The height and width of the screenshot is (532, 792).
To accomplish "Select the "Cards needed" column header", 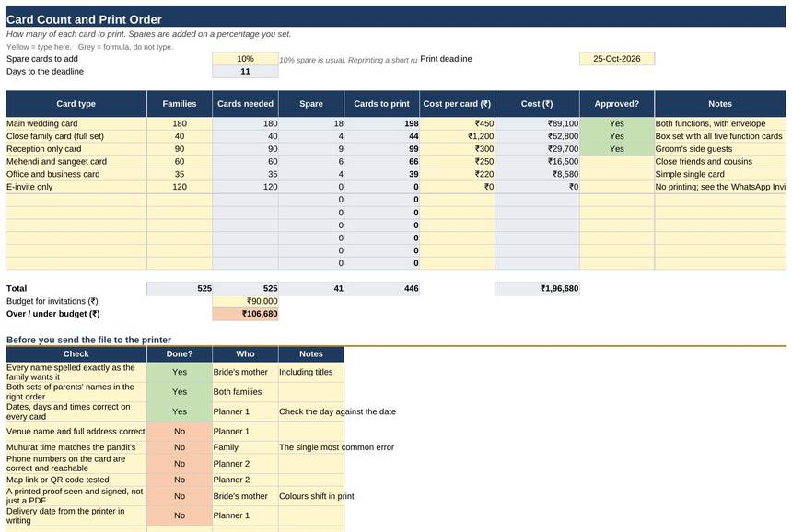I will [x=245, y=103].
